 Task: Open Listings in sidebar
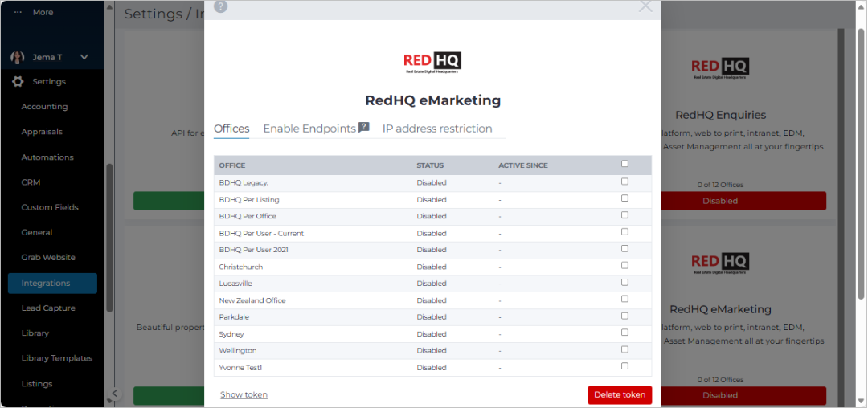(37, 383)
